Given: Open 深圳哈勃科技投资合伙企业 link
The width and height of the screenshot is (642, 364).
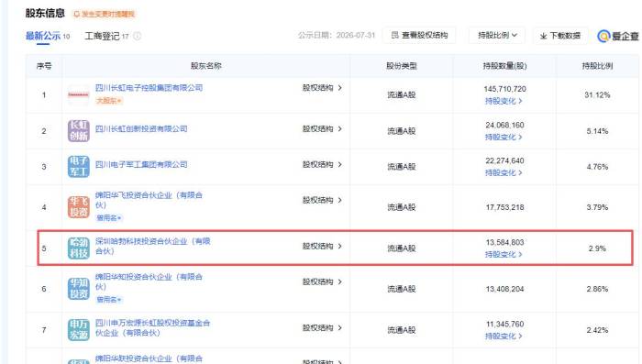Looking at the screenshot, I should coord(153,246).
